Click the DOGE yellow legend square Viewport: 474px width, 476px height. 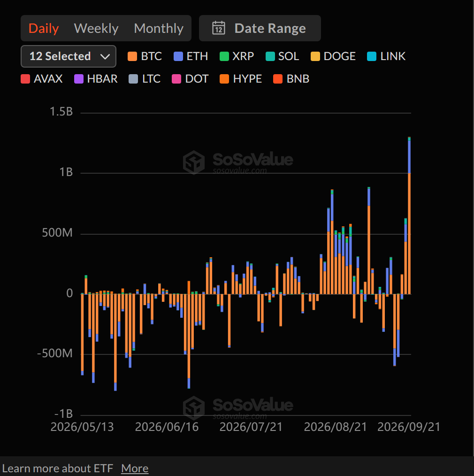[x=315, y=56]
